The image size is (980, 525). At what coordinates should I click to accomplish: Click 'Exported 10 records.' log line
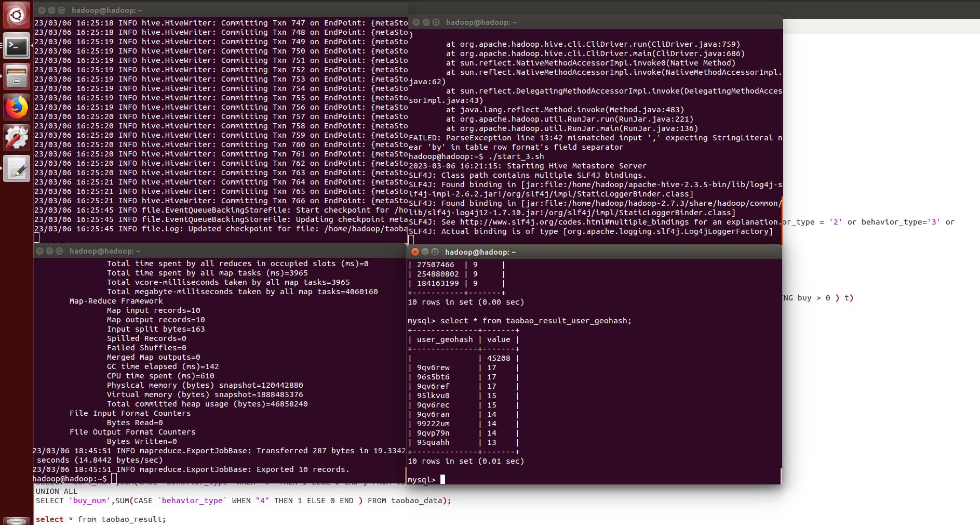pos(191,469)
